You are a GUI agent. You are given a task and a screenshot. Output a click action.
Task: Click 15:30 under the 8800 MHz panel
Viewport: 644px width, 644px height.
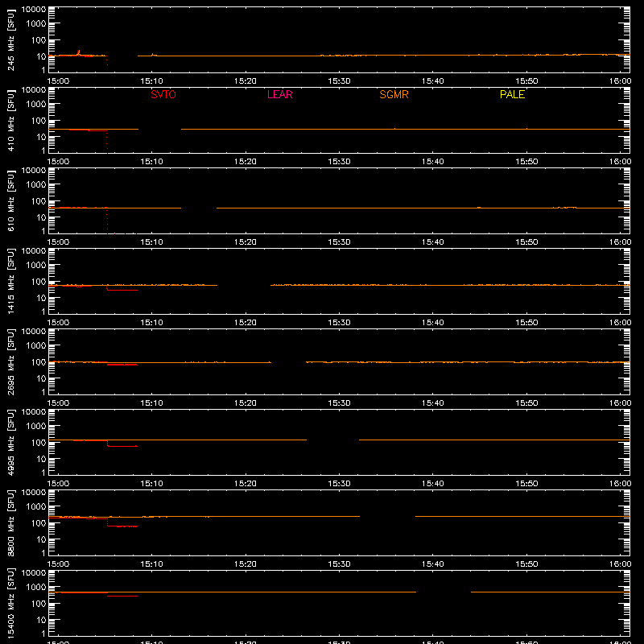[x=339, y=564]
